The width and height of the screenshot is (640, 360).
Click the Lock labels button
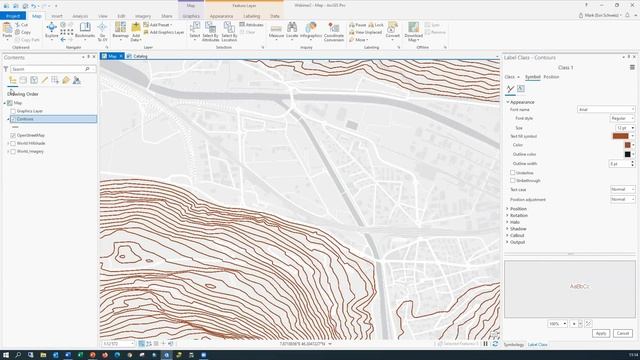(x=376, y=25)
